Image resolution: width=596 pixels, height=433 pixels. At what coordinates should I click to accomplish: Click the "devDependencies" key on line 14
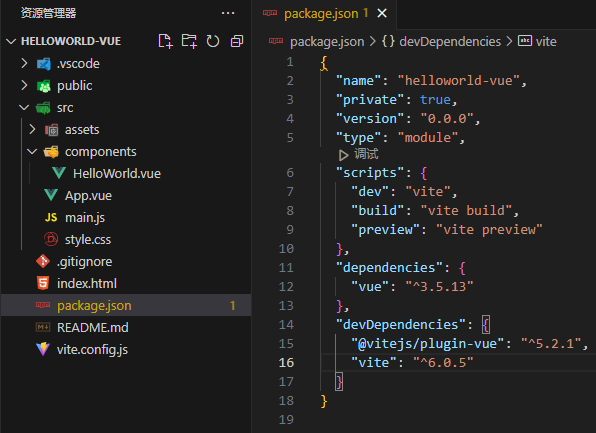click(401, 324)
